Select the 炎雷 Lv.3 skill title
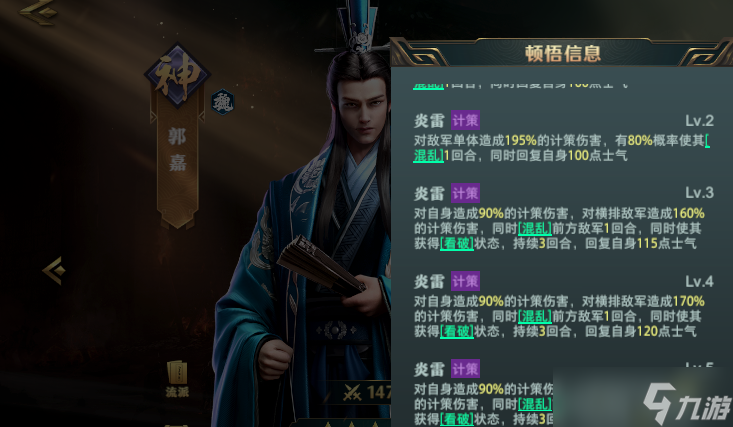The image size is (733, 427). coord(429,193)
